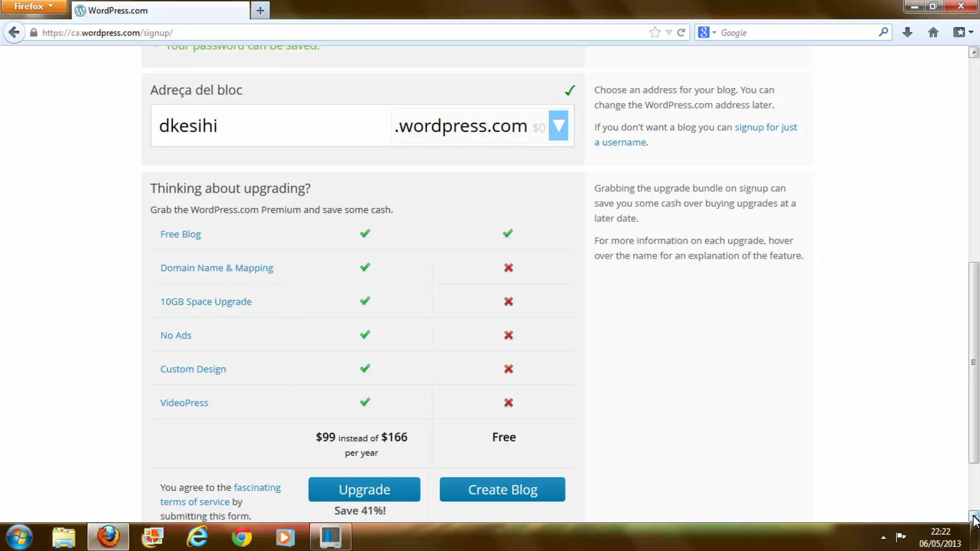
Task: Click the 'Save 41%!' text
Action: (360, 511)
